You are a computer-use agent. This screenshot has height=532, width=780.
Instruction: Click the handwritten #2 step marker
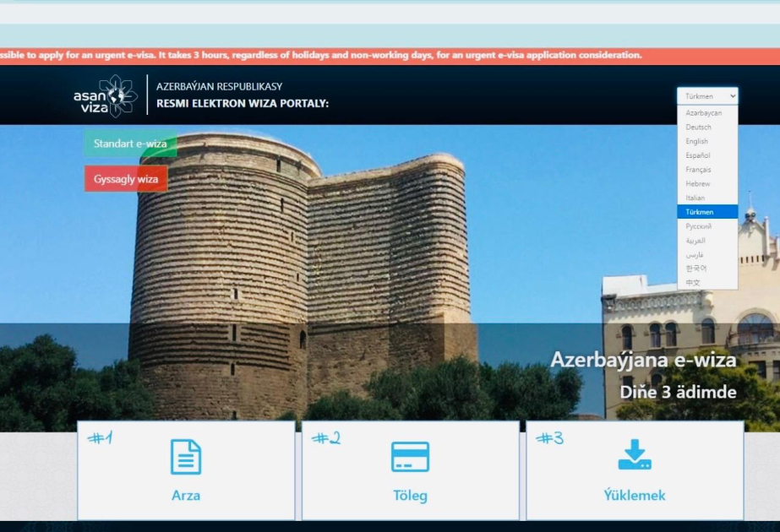328,438
